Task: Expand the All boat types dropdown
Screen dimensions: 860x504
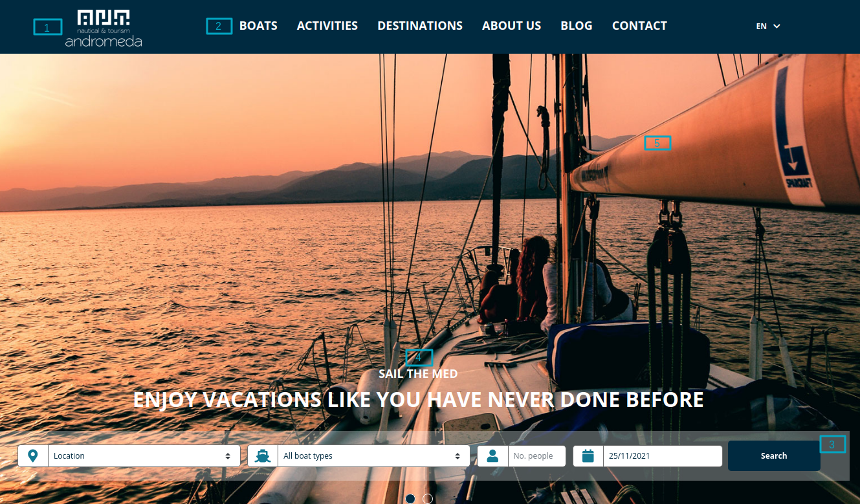Action: (373, 455)
